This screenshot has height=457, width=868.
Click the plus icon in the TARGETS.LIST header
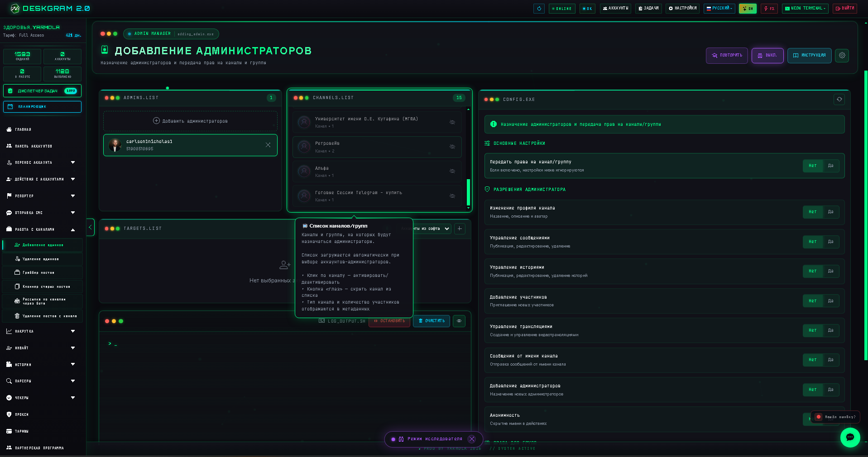click(x=460, y=228)
